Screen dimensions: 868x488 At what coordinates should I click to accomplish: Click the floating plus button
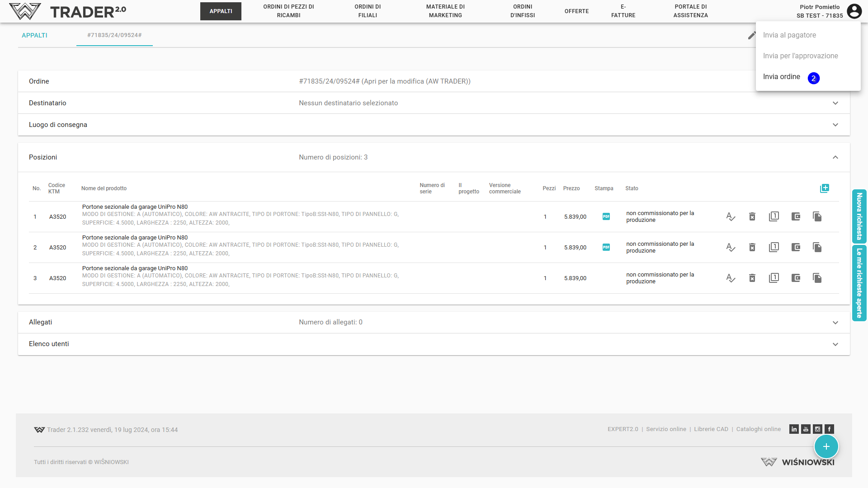826,446
